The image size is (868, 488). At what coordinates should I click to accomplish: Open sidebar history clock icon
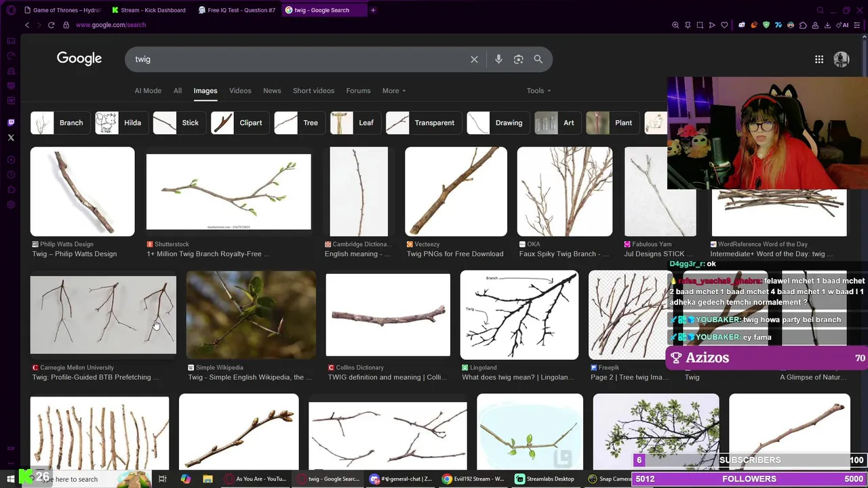[11, 175]
